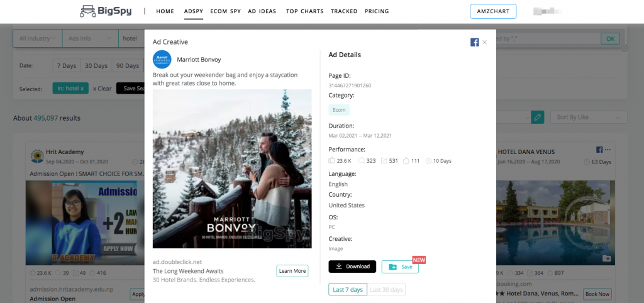This screenshot has height=303, width=644.
Task: Click the hotel search input field
Action: click(x=131, y=38)
